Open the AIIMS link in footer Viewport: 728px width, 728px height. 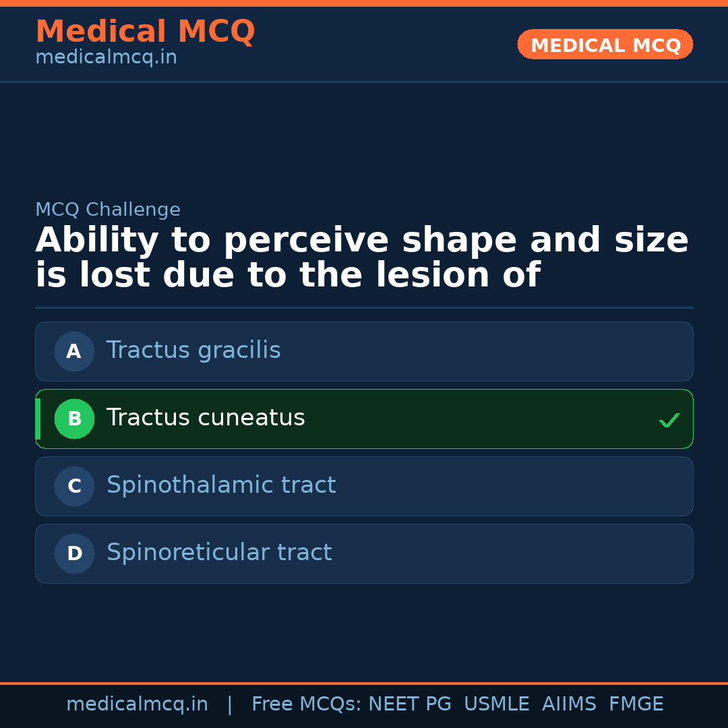coord(570,704)
